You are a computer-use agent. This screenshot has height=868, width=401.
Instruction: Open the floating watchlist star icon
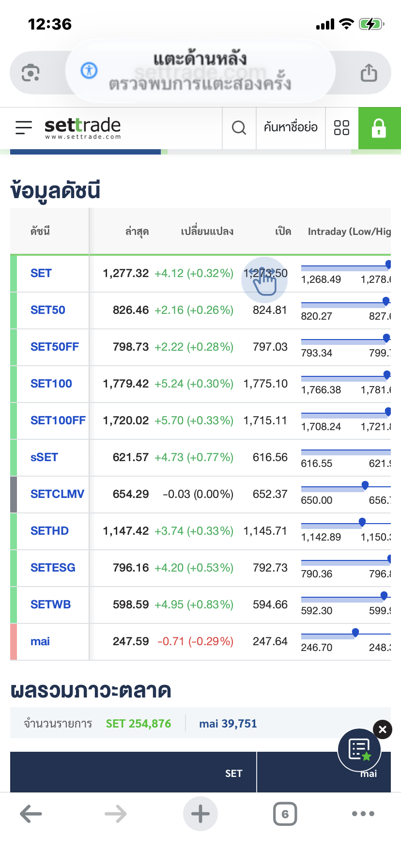coord(359,750)
